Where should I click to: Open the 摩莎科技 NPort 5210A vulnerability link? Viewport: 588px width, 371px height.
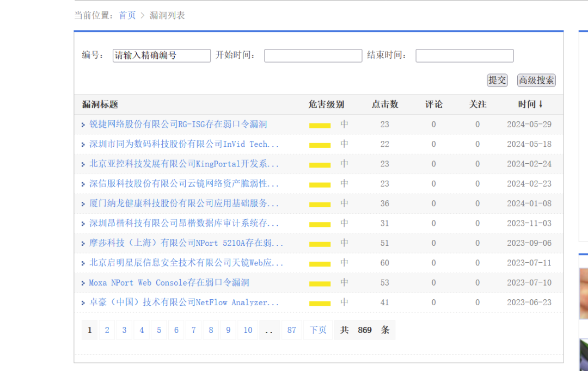click(x=186, y=243)
